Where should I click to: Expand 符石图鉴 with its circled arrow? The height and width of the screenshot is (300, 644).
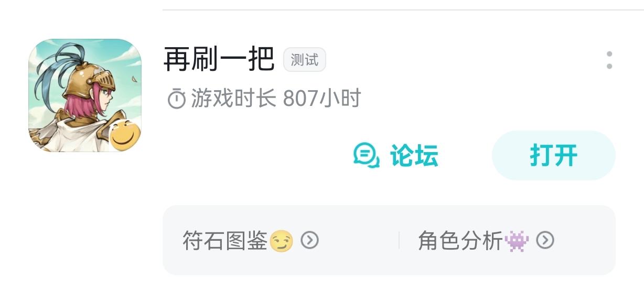[309, 241]
